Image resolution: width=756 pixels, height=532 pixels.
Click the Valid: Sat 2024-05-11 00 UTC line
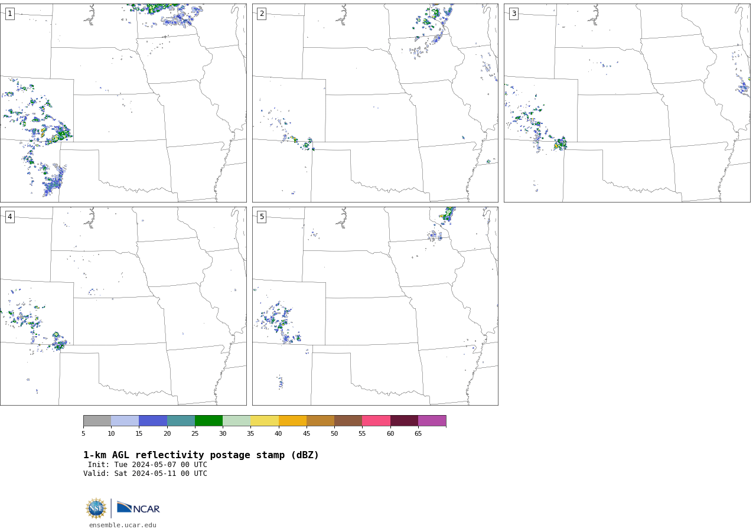[145, 474]
